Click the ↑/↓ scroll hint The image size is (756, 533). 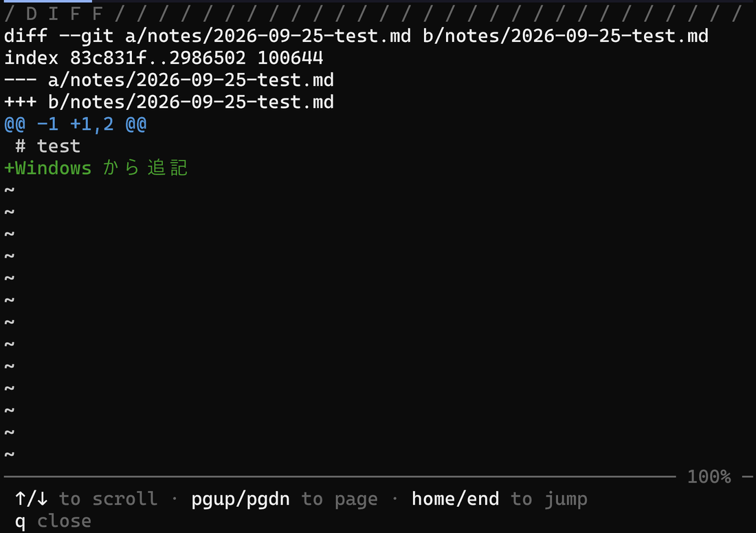pyautogui.click(x=32, y=499)
